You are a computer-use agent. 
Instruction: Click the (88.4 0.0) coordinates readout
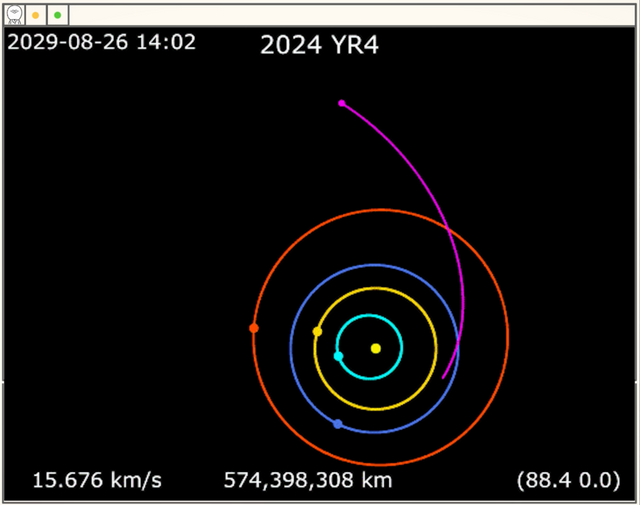pos(568,480)
